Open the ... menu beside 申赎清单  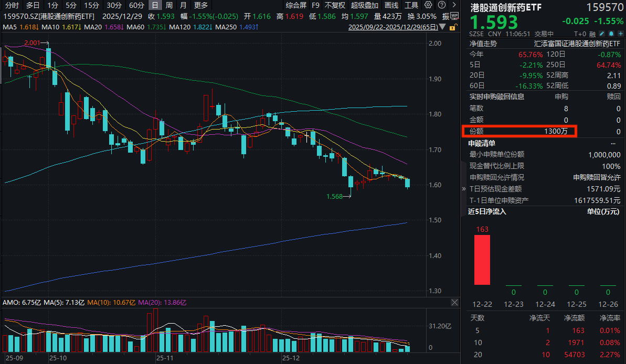point(613,143)
